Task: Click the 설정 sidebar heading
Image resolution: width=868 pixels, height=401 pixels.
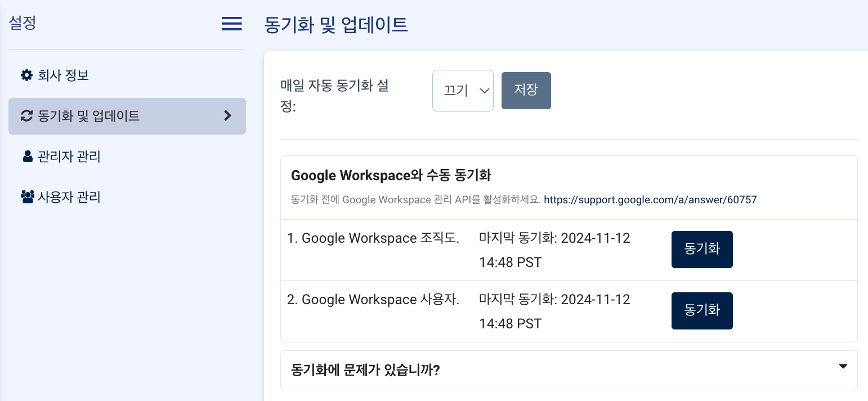Action: point(23,23)
